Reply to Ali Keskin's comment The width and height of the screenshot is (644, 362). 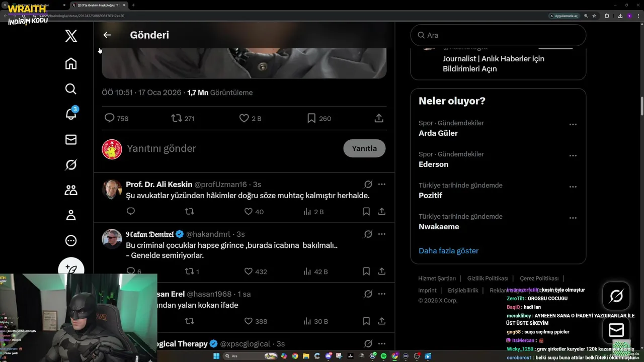tap(131, 211)
